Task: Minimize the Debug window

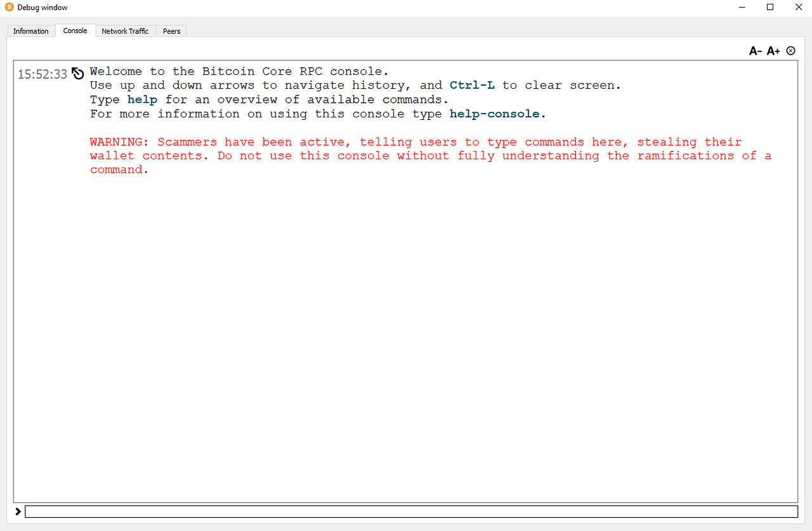Action: click(742, 7)
